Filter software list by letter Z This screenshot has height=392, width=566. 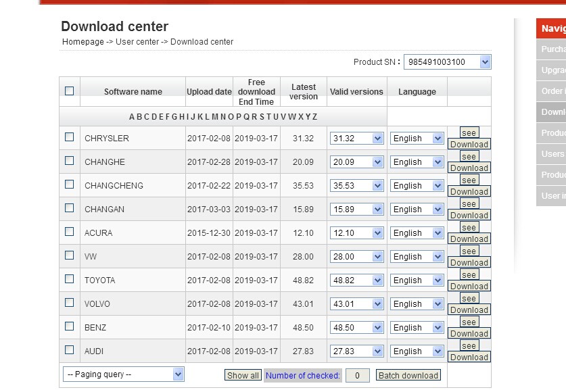coord(314,117)
